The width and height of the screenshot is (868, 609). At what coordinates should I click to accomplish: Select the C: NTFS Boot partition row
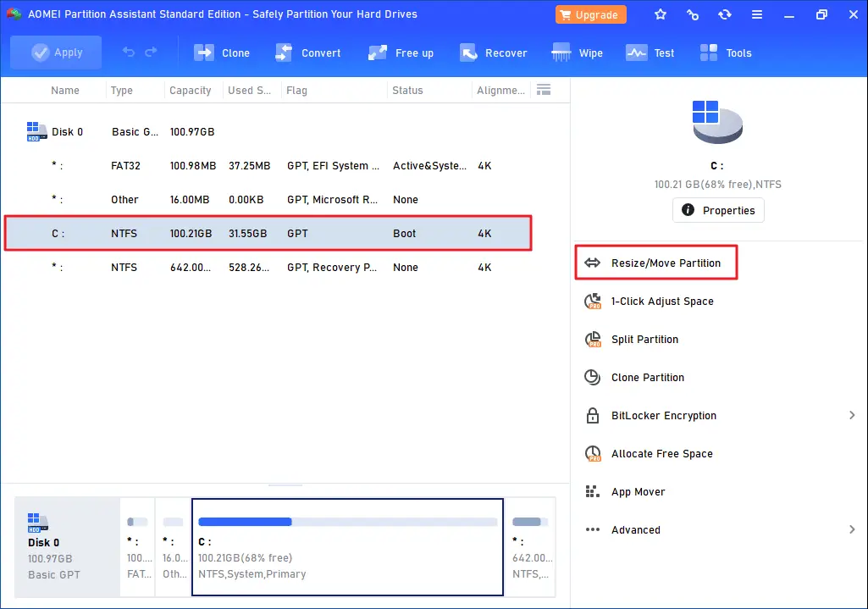click(268, 233)
